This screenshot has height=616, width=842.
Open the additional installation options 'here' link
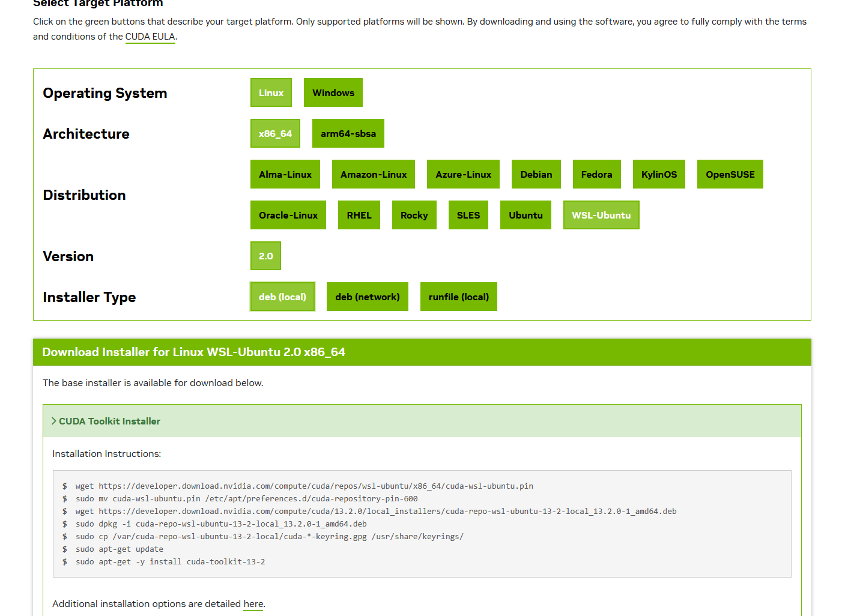click(x=253, y=603)
